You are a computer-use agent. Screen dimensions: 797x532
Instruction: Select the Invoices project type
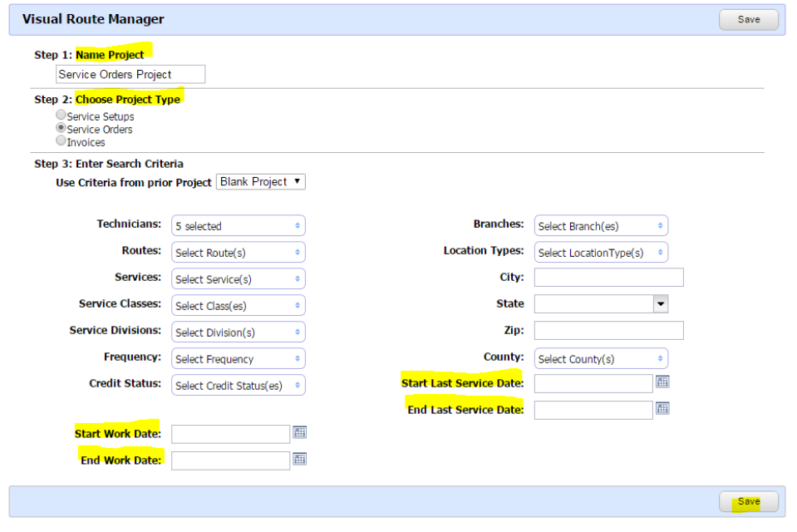coord(61,140)
